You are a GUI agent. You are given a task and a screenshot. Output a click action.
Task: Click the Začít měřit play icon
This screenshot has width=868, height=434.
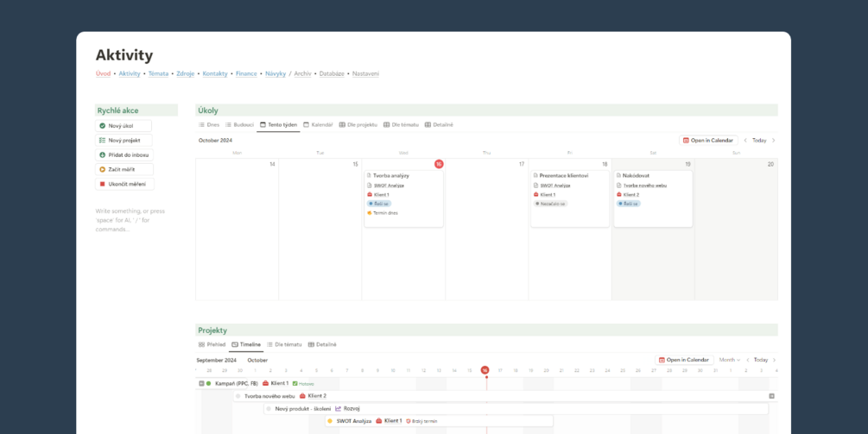pos(103,169)
